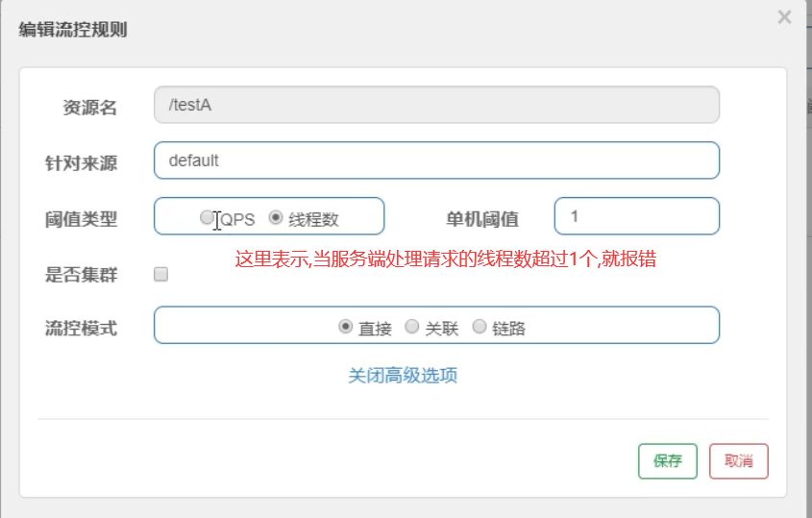Click the 是否集群 label

[x=82, y=275]
